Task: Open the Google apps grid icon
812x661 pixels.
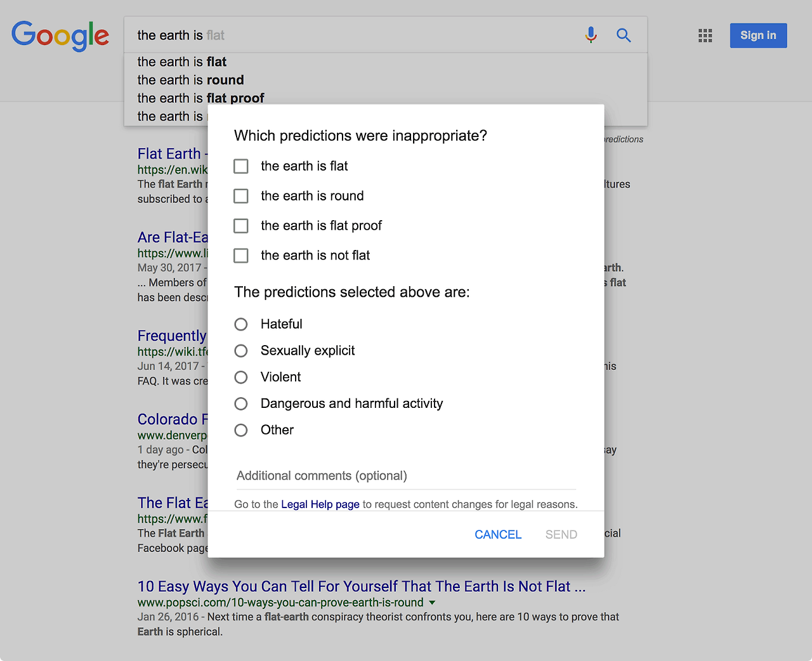Action: pyautogui.click(x=705, y=36)
